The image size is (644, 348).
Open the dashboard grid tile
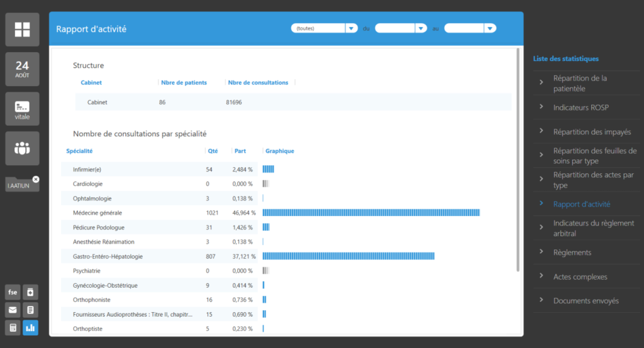22,30
